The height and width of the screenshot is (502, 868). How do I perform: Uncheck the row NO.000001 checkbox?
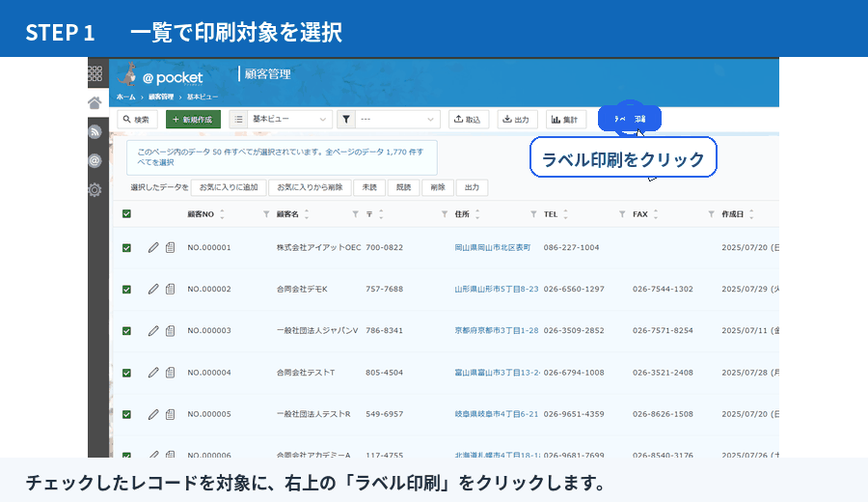click(x=126, y=248)
